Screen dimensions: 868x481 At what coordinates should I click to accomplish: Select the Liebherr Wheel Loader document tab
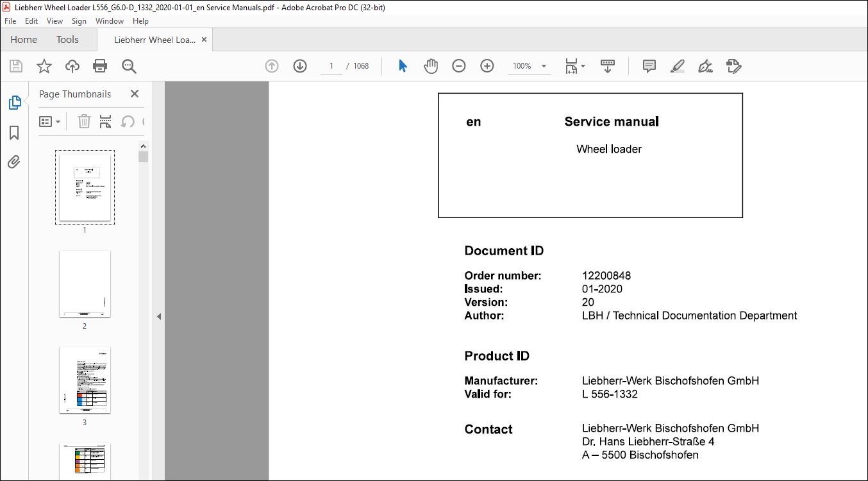click(x=154, y=40)
